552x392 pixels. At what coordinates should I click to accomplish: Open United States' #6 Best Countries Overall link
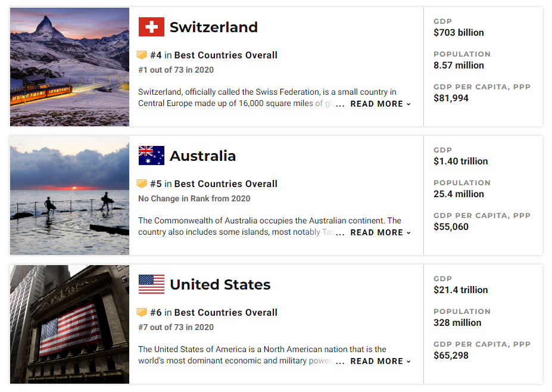214,312
